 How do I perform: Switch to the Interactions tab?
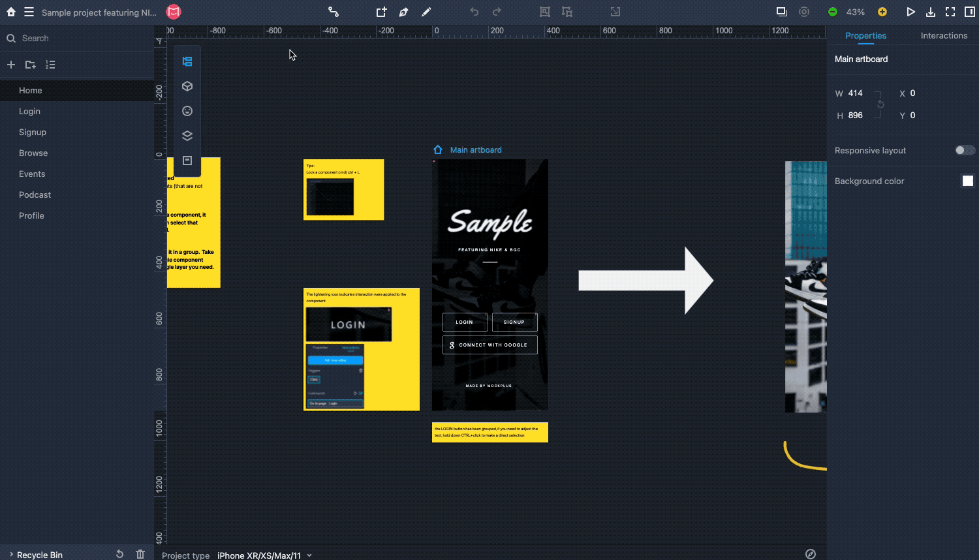(944, 36)
